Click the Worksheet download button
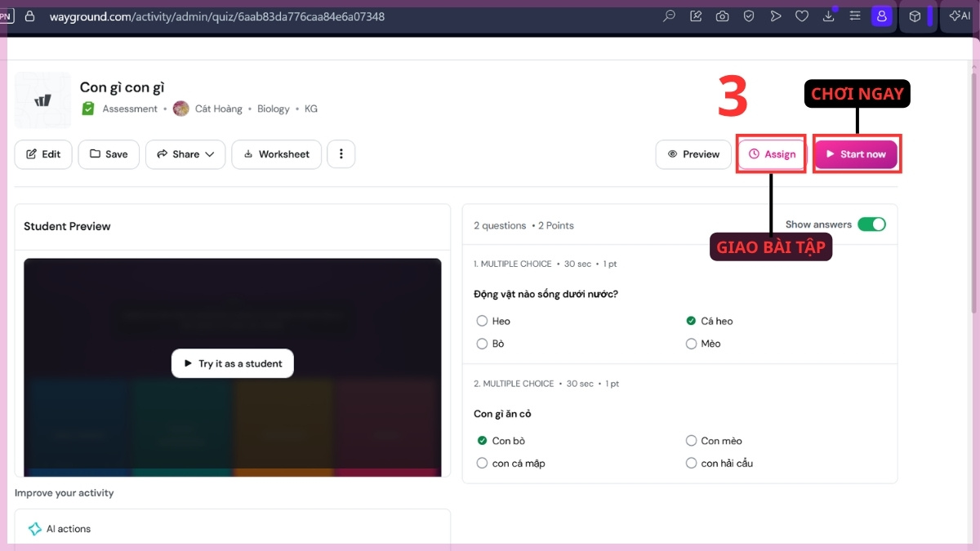 [276, 154]
